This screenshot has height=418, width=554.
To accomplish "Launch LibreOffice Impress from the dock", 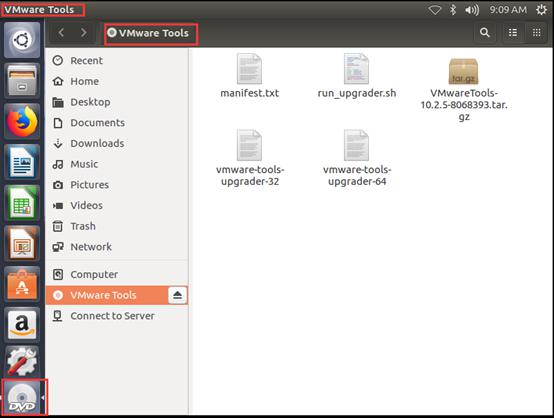I will click(22, 243).
